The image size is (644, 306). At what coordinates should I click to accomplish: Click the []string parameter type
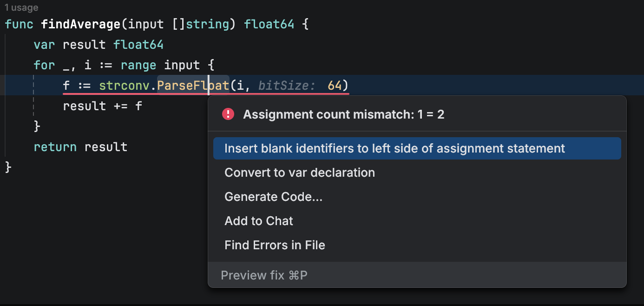click(x=201, y=24)
